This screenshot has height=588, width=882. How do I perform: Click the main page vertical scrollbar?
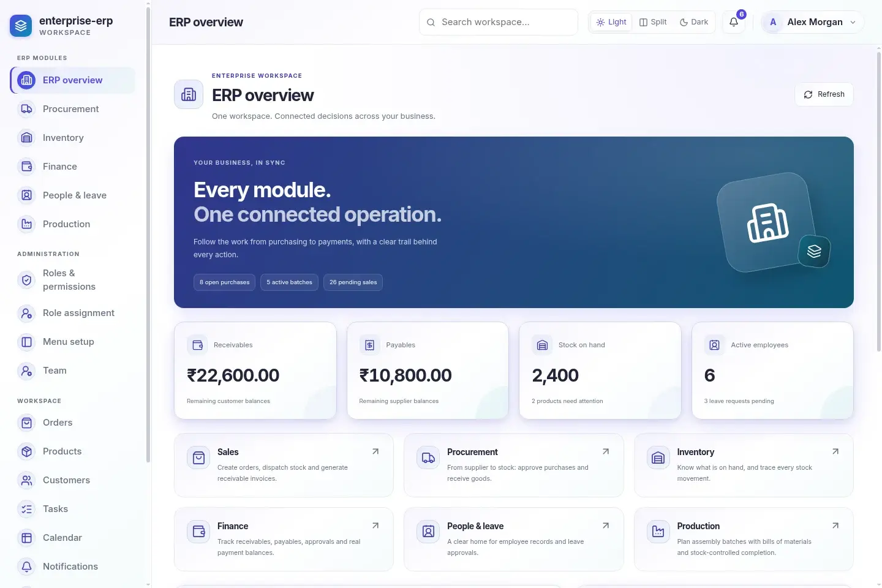tap(878, 202)
